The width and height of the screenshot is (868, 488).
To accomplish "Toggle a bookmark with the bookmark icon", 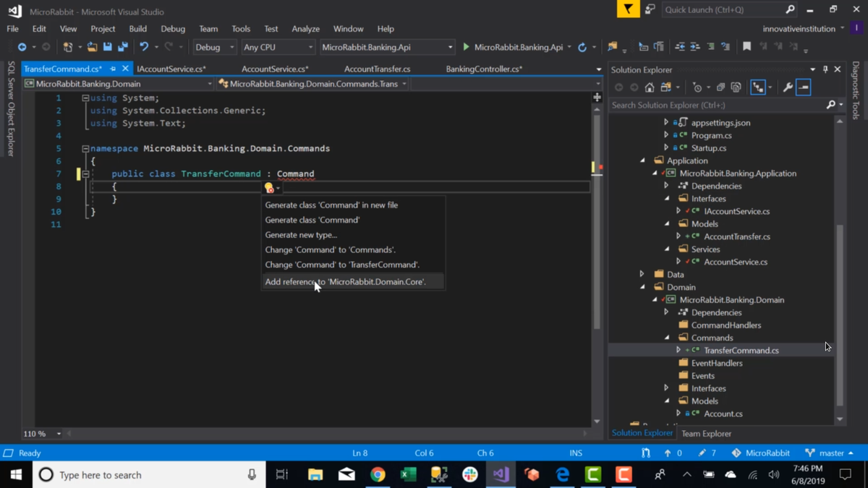I will click(746, 47).
